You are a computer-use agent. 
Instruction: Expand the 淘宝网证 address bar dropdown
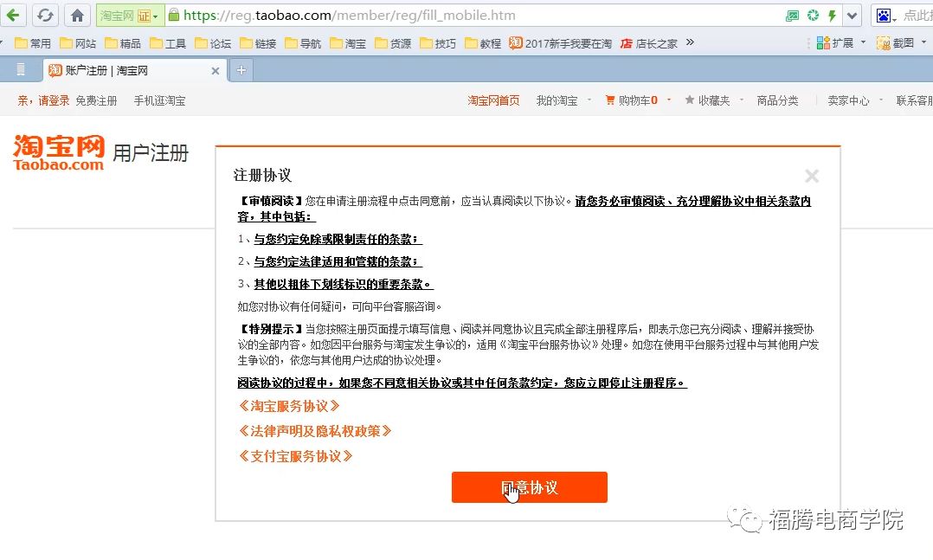[154, 16]
